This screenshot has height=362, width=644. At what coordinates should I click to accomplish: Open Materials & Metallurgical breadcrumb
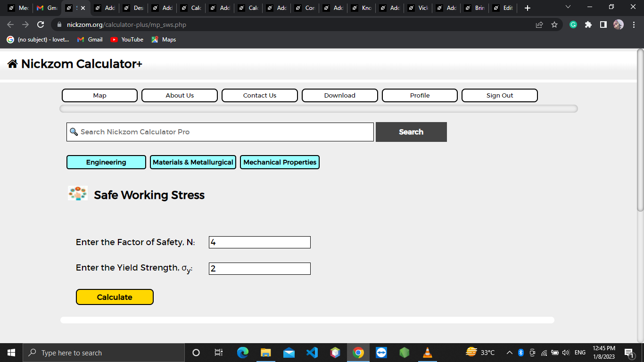(x=193, y=162)
